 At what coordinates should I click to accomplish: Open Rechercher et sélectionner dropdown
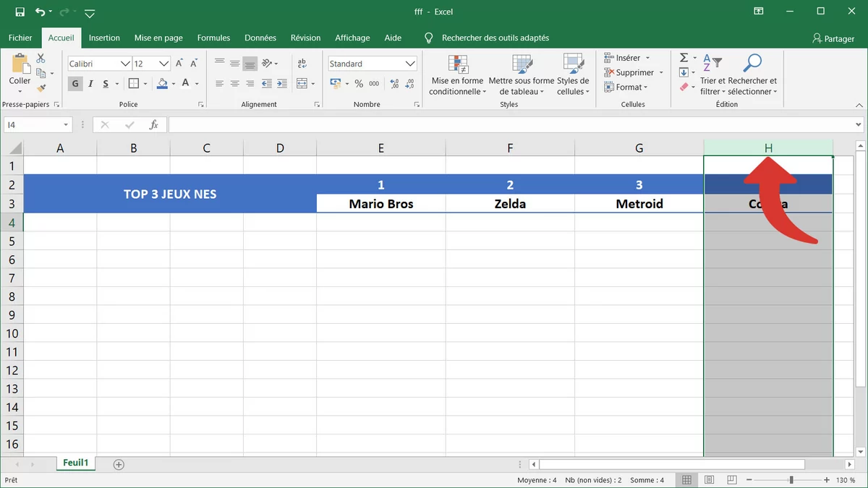(x=752, y=74)
